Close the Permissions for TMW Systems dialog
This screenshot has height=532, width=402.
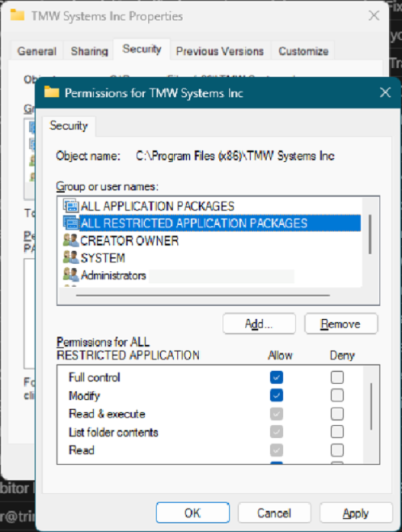tap(385, 92)
